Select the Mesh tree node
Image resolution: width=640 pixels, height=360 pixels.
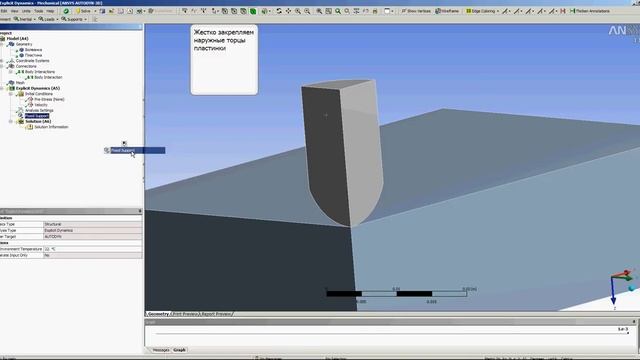point(20,82)
